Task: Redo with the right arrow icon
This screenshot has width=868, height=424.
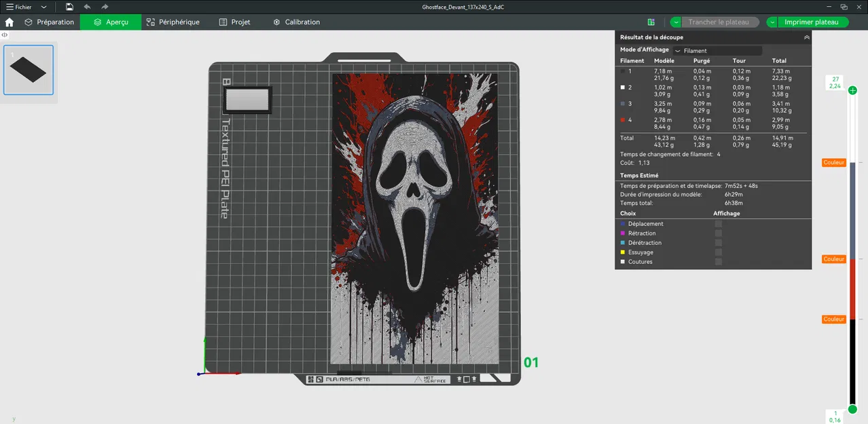Action: coord(104,7)
